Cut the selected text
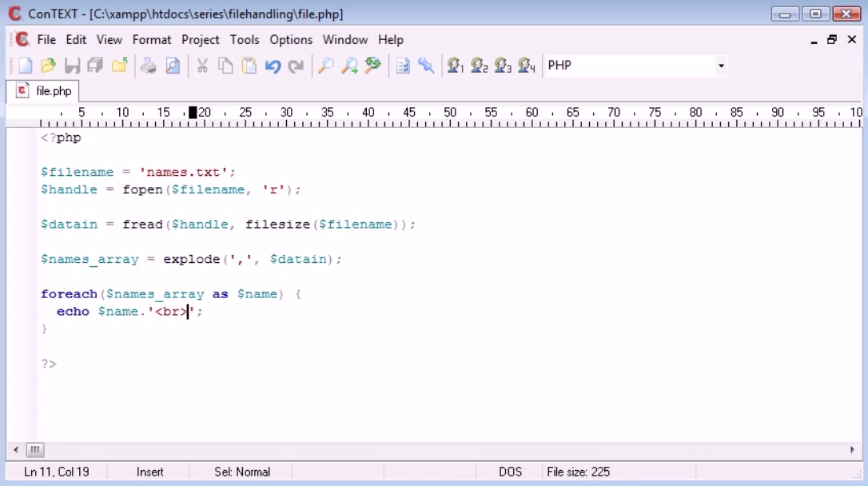This screenshot has width=868, height=486. click(x=201, y=66)
